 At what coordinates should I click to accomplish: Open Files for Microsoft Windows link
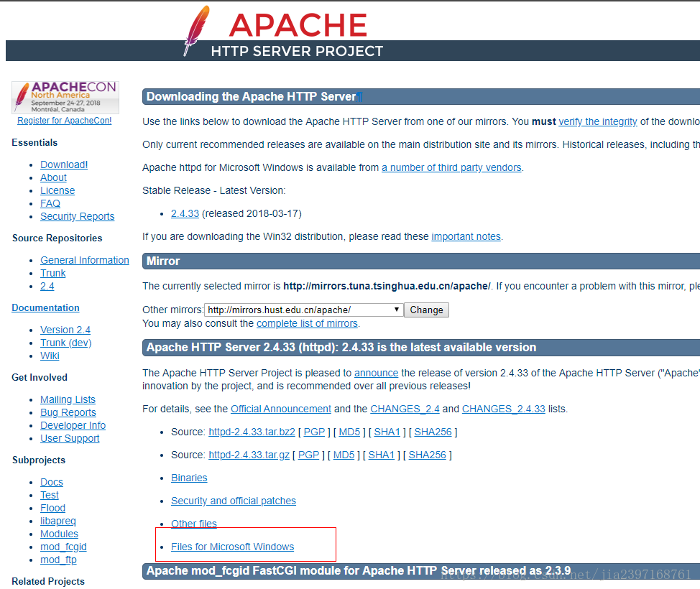[233, 547]
